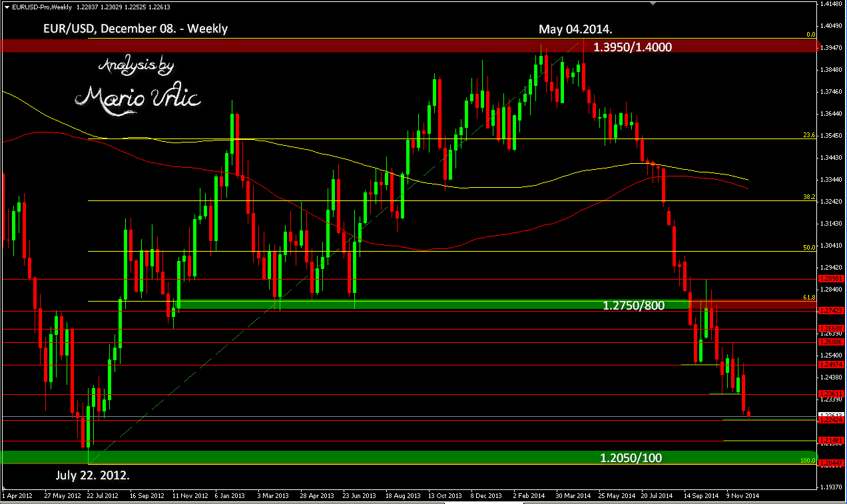Click the red 1.3950/1.4000 resistance zone label
Viewport: 847px width, 504px height.
632,47
